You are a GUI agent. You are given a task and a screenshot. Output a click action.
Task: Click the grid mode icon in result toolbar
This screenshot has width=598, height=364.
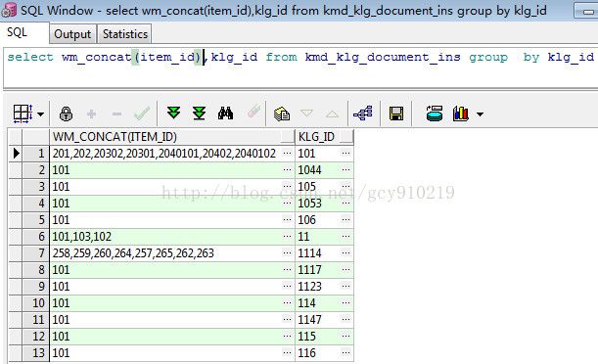click(23, 114)
